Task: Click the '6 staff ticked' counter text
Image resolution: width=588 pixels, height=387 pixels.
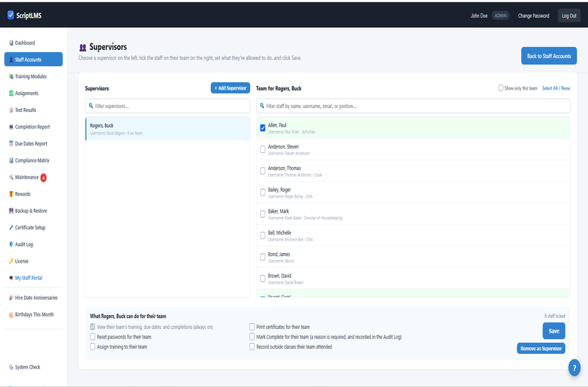Action: [555, 316]
